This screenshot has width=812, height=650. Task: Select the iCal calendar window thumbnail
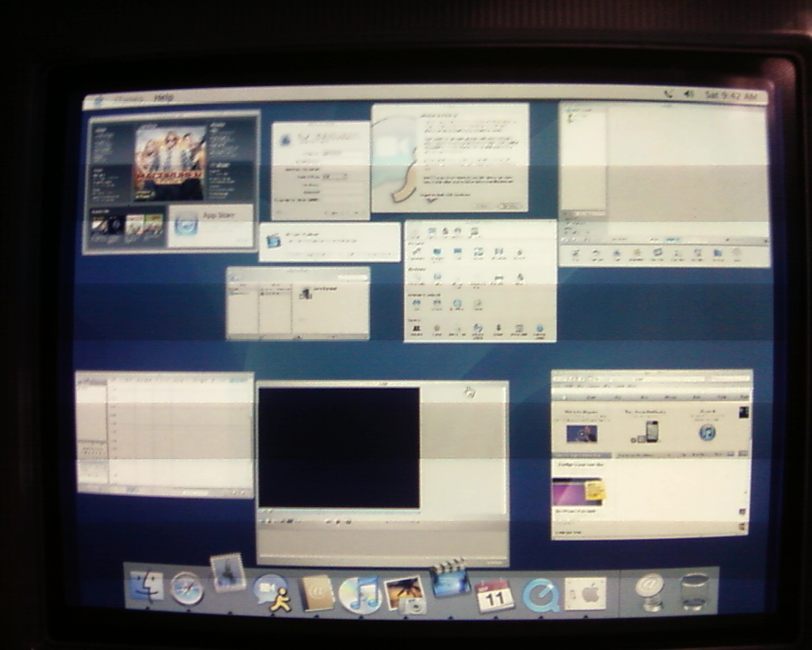pyautogui.click(x=165, y=435)
